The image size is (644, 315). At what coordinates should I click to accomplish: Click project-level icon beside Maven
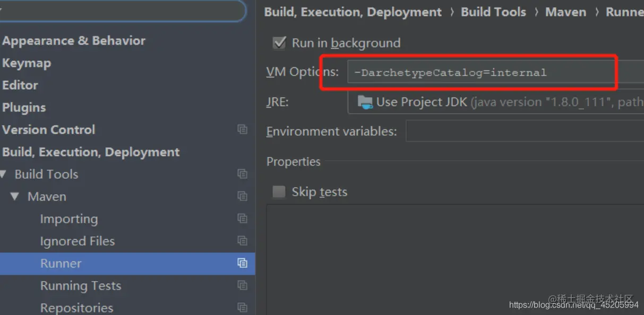243,196
